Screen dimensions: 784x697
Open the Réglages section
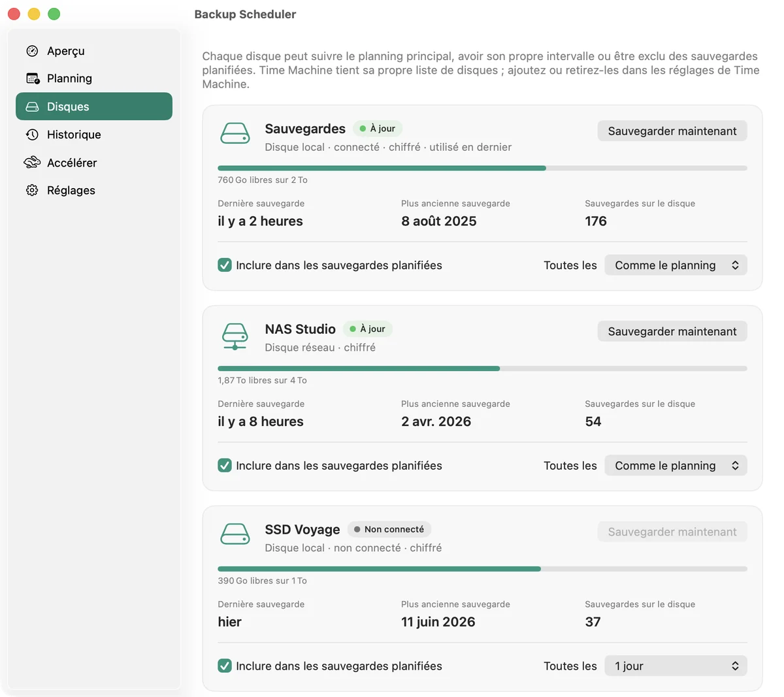pyautogui.click(x=94, y=190)
